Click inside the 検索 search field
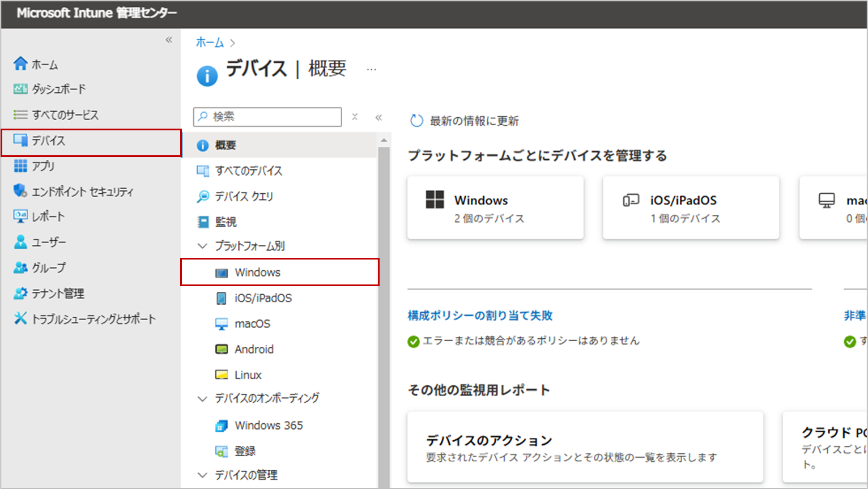Screen dimensions: 868x489 pyautogui.click(x=266, y=117)
